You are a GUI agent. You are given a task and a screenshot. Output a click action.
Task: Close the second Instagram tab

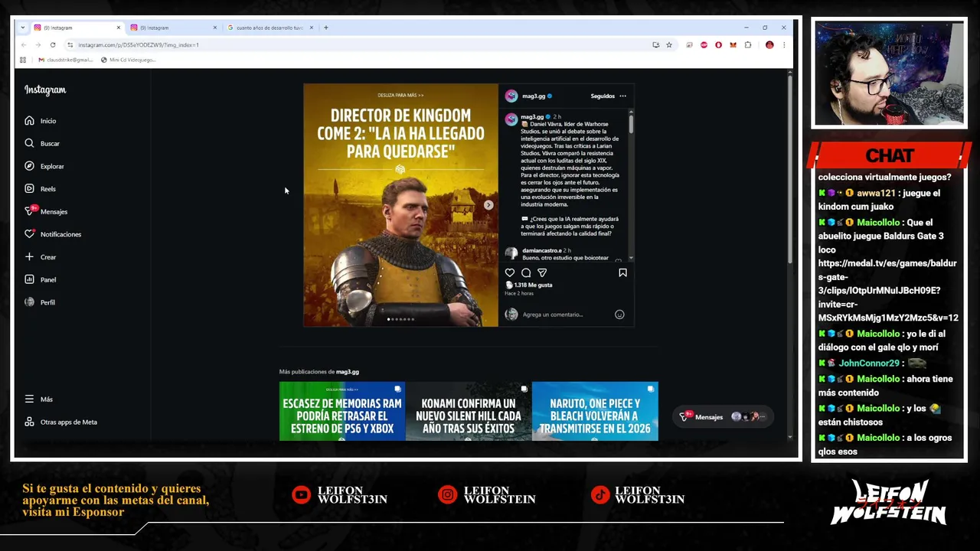point(214,28)
